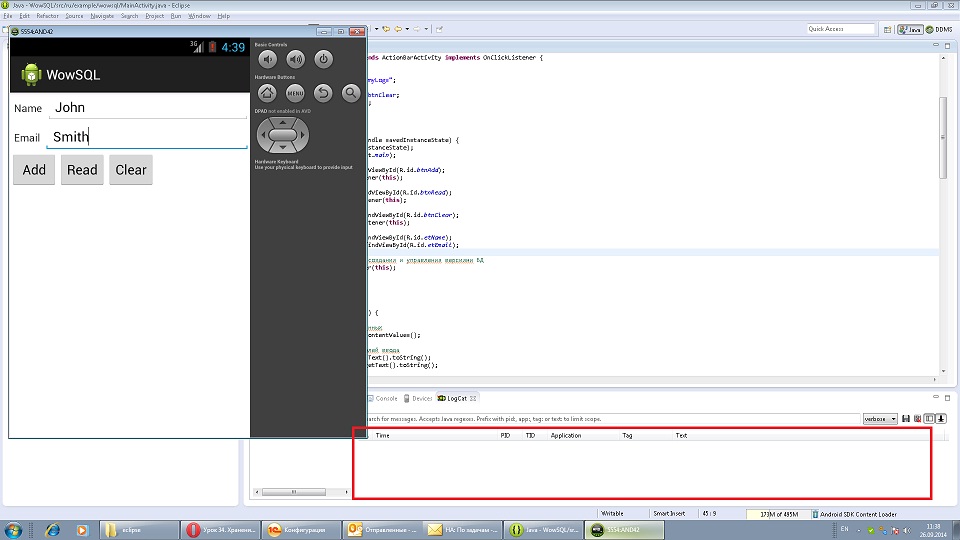Viewport: 960px width, 540px height.
Task: Switch to the 5554:AND42 emulator taskbar item
Action: click(624, 530)
